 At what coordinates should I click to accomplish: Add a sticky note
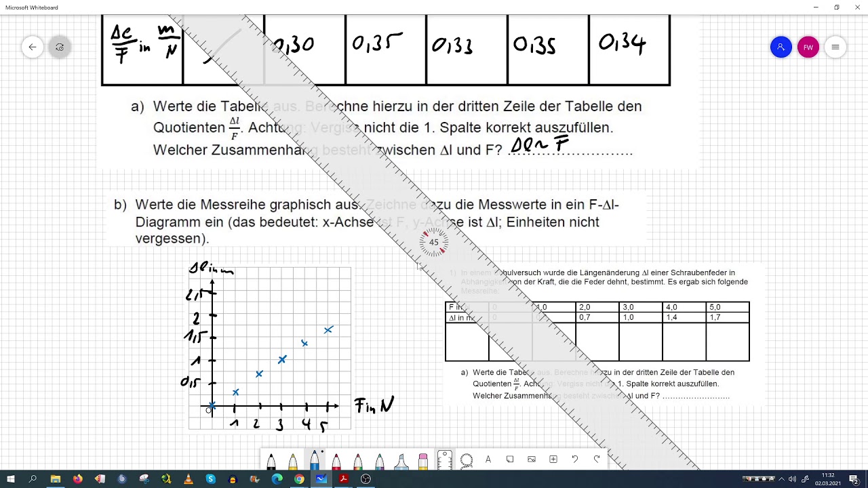(510, 460)
